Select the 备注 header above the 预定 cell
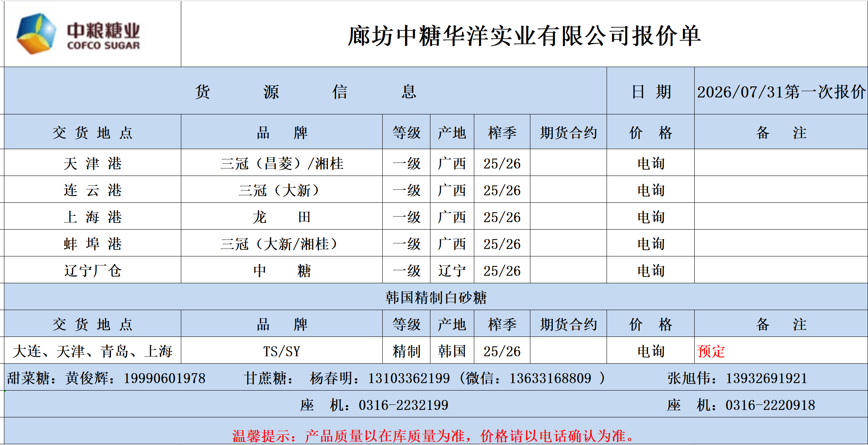Viewport: 868px width, 445px height. (781, 324)
